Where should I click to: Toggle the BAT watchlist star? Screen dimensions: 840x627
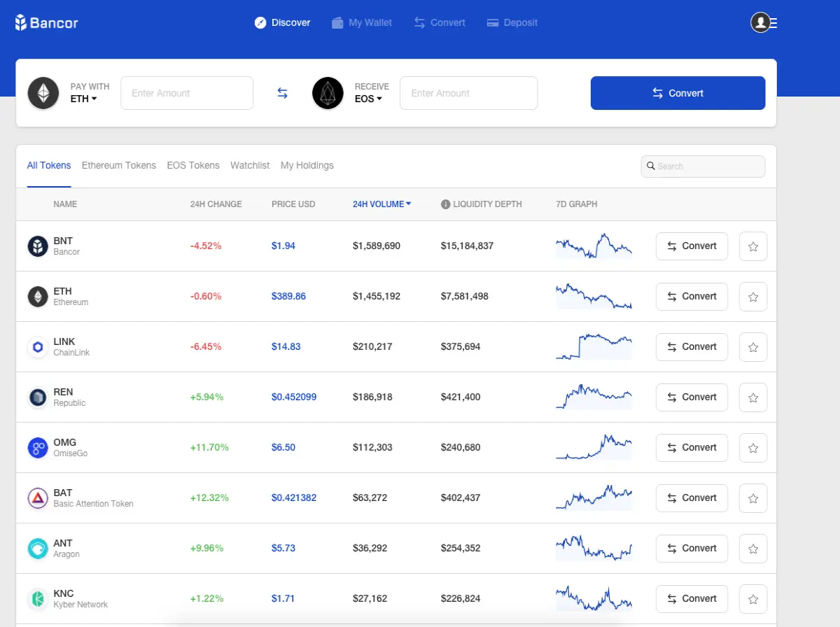coord(753,498)
